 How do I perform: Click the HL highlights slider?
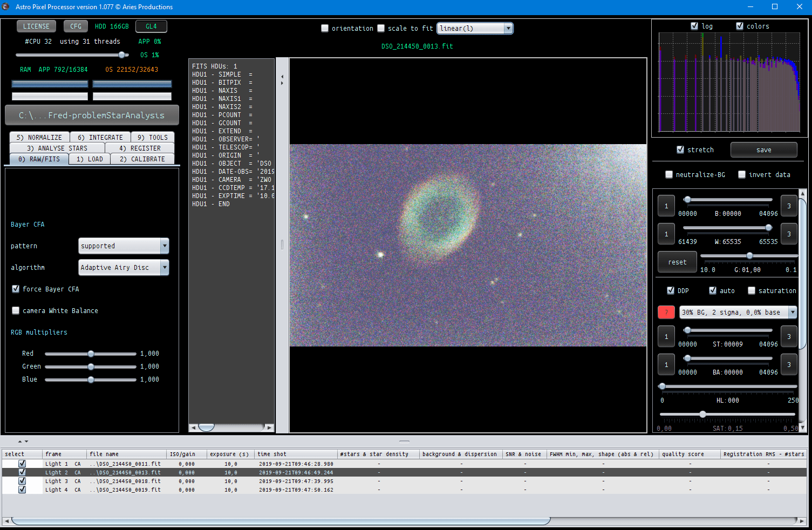tap(728, 386)
